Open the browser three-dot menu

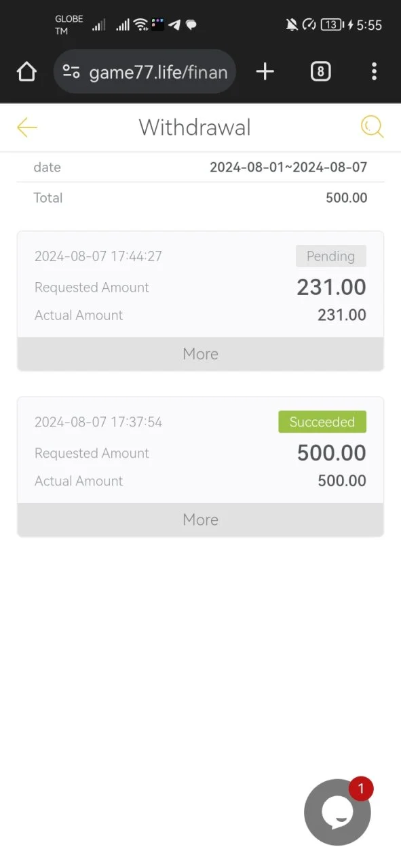tap(374, 71)
